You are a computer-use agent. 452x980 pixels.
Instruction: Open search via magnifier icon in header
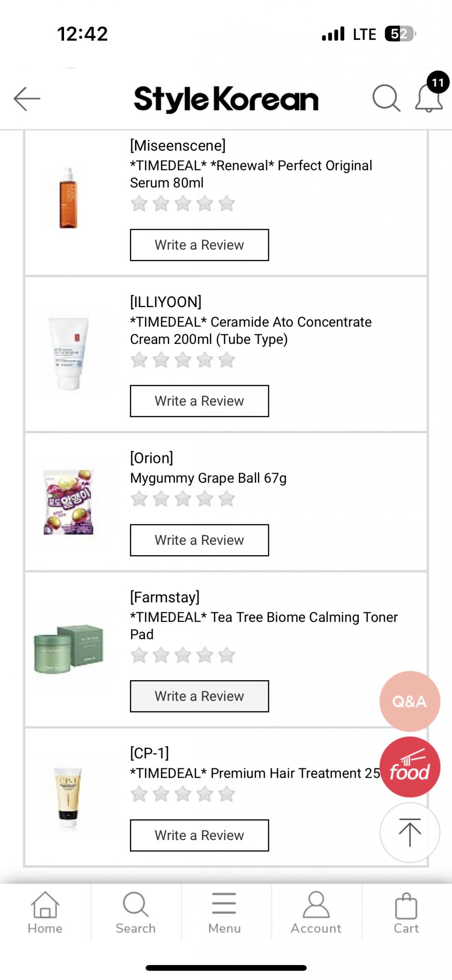point(386,98)
